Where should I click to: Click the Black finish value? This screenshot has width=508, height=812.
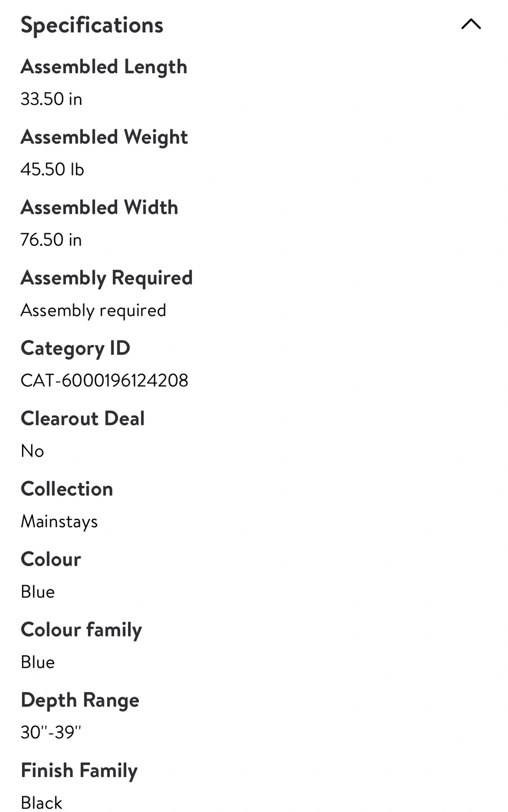point(41,802)
